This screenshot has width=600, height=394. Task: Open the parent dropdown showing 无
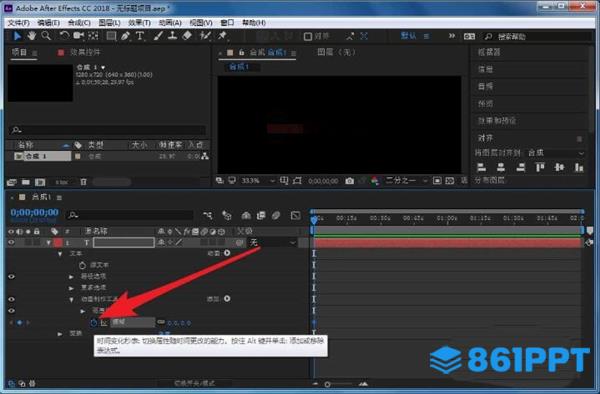pyautogui.click(x=273, y=243)
